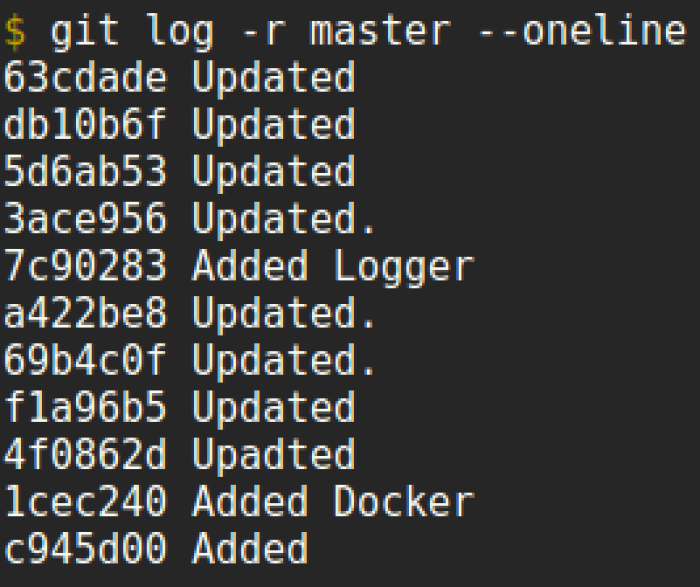Screen dimensions: 700x587
Task: Click the misspelled Upadted commit message
Action: [274, 456]
